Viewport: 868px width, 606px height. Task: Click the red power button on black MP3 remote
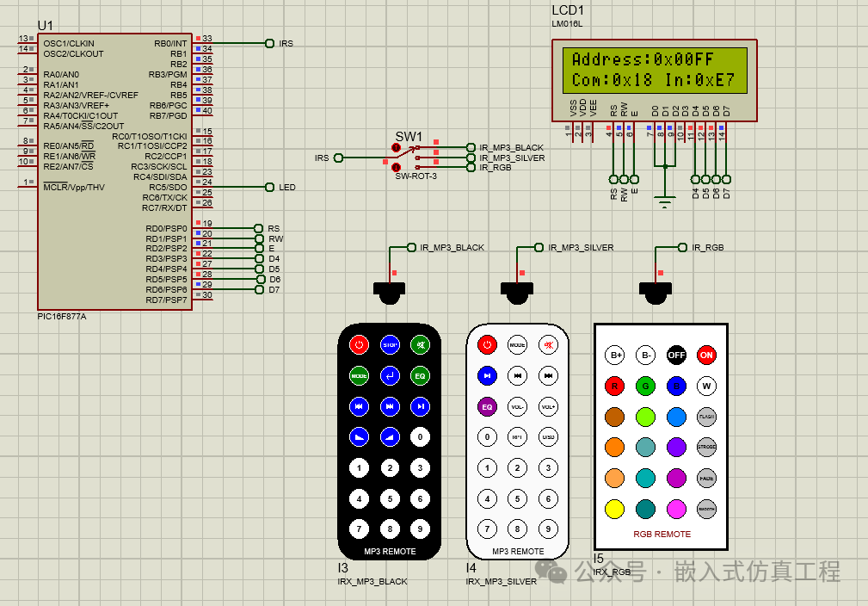click(359, 344)
